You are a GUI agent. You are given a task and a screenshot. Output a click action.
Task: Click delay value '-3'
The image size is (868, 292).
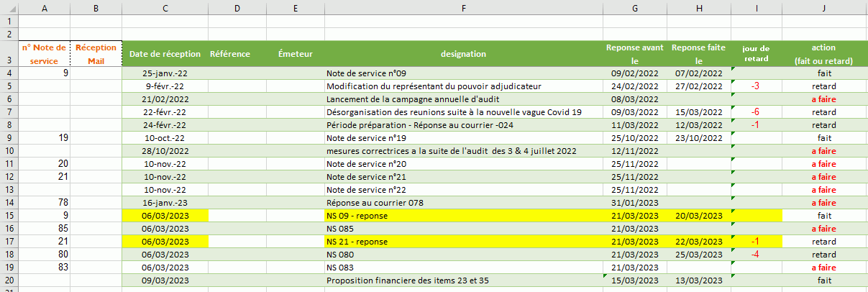(756, 86)
